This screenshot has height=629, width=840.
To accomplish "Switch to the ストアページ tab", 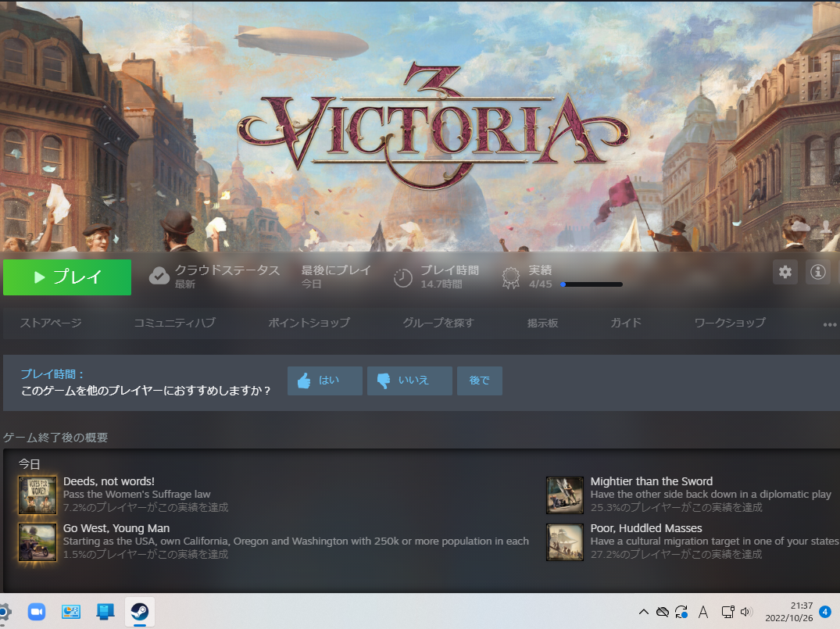I will 50,322.
